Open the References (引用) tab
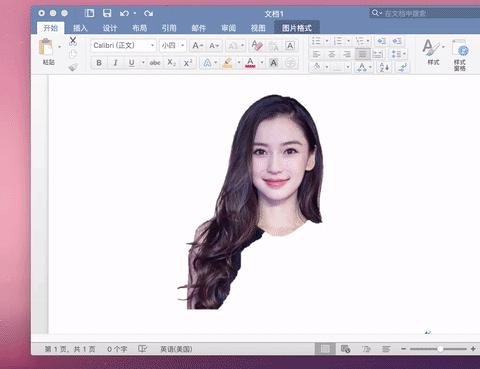The height and width of the screenshot is (369, 480). pyautogui.click(x=169, y=28)
